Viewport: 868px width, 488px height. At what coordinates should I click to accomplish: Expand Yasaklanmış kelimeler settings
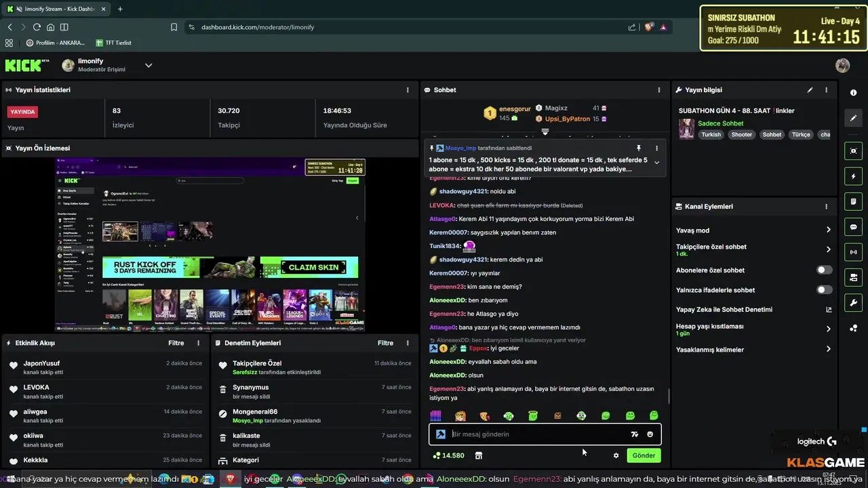[828, 349]
